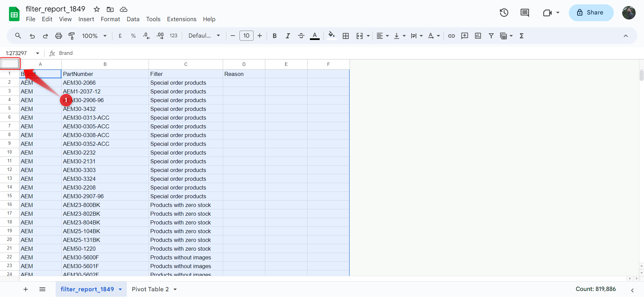Click the Print icon
Viewport: 644px width, 297px height.
click(59, 36)
